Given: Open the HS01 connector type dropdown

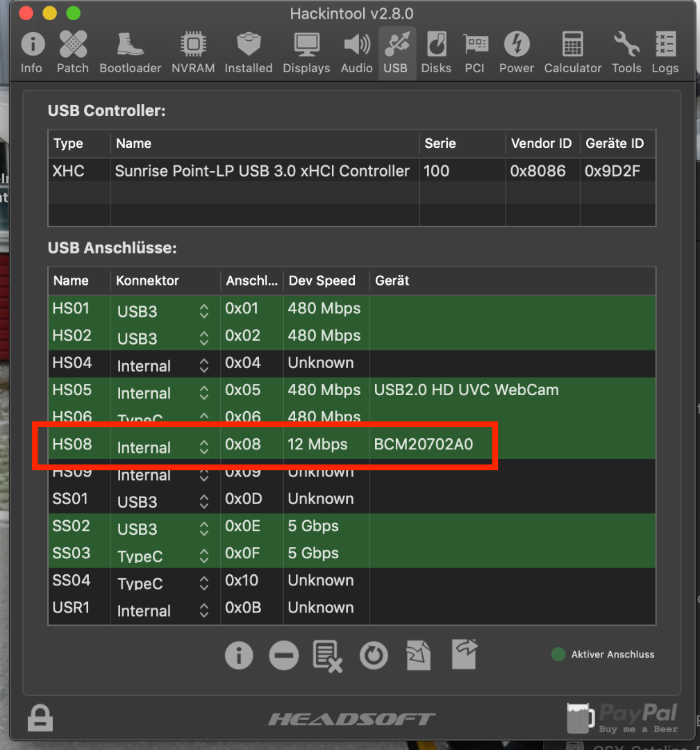Looking at the screenshot, I should point(203,311).
